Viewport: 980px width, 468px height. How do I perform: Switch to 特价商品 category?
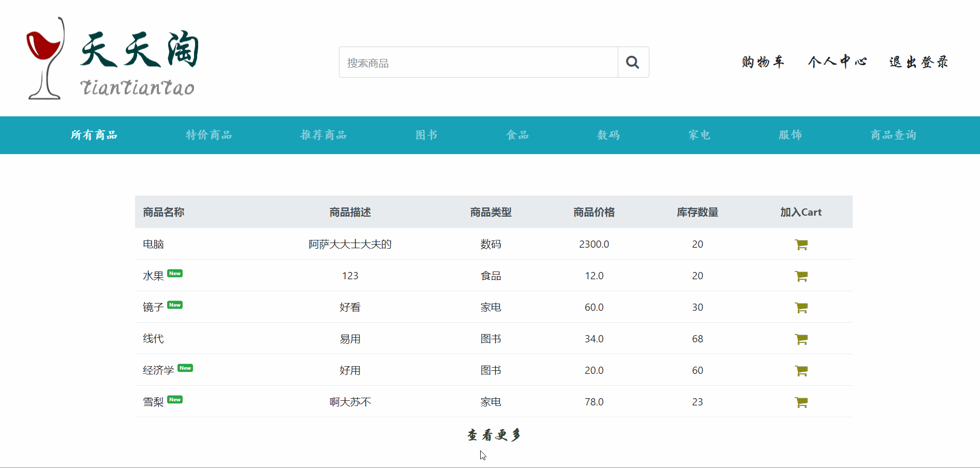(x=209, y=135)
